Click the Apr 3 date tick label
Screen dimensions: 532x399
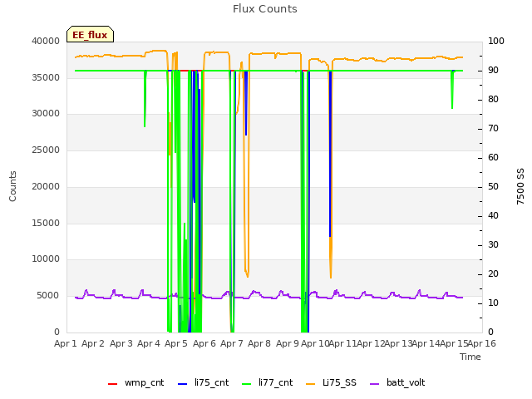point(121,343)
